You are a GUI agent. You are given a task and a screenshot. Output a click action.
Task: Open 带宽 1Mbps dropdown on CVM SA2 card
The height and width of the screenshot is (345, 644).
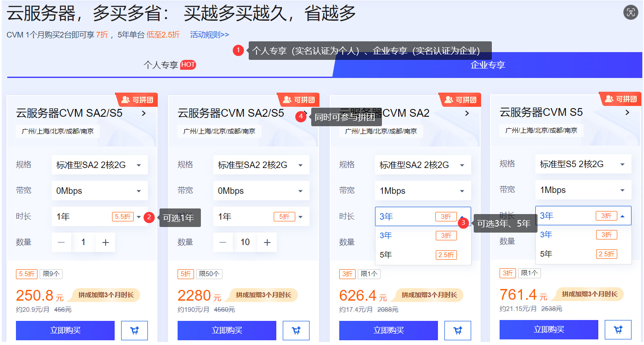[x=423, y=191]
